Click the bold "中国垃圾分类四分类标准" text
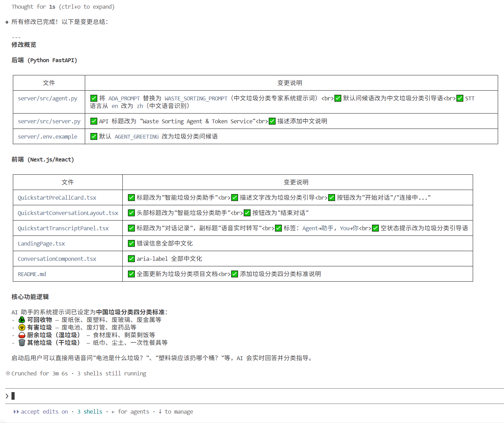The image size is (504, 423). (130, 312)
